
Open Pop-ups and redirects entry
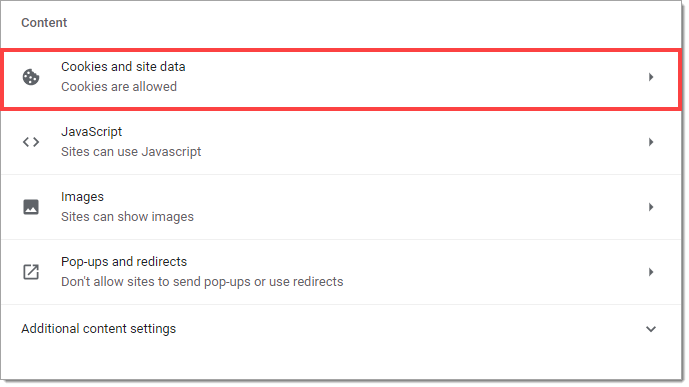click(341, 272)
